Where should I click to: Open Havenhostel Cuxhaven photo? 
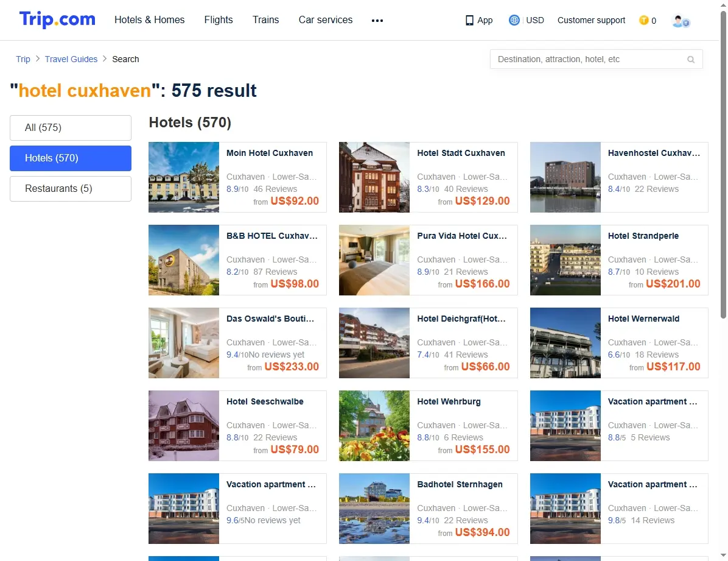click(565, 177)
